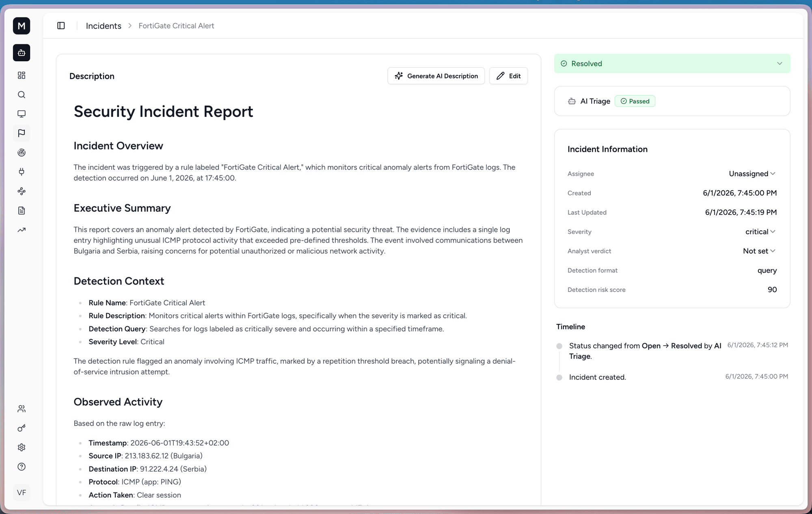Screen dimensions: 812x514
Task: Open the monitor sidebar icon
Action: [22, 114]
